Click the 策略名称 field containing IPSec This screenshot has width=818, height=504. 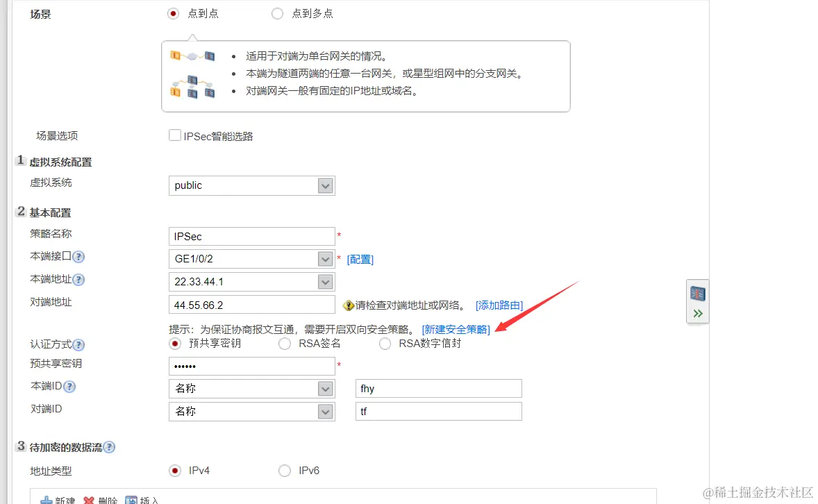pos(251,236)
